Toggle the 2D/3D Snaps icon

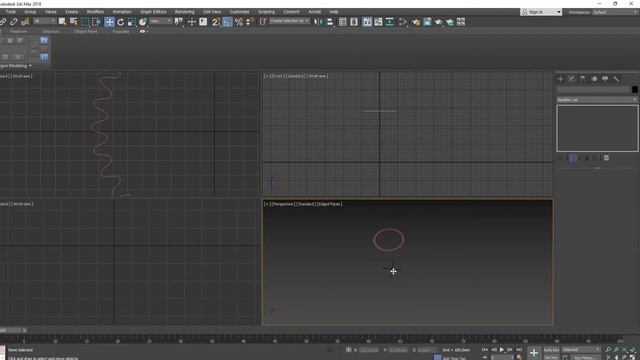216,22
